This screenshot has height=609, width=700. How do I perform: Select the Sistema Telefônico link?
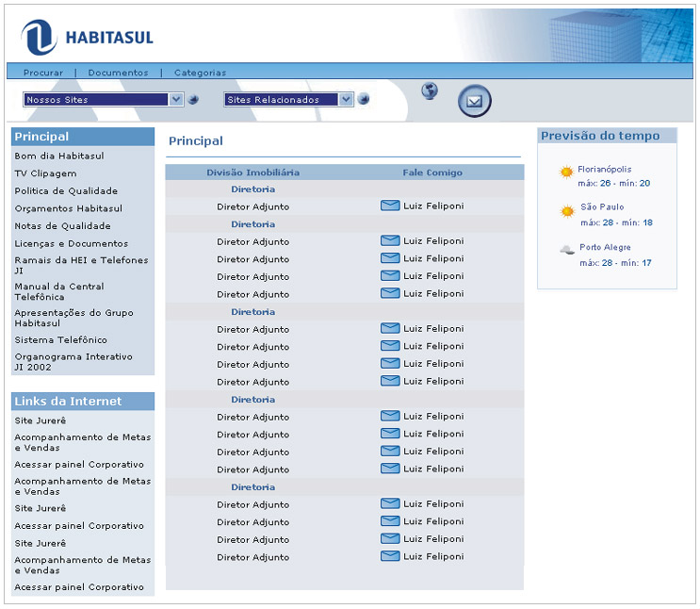pyautogui.click(x=60, y=340)
